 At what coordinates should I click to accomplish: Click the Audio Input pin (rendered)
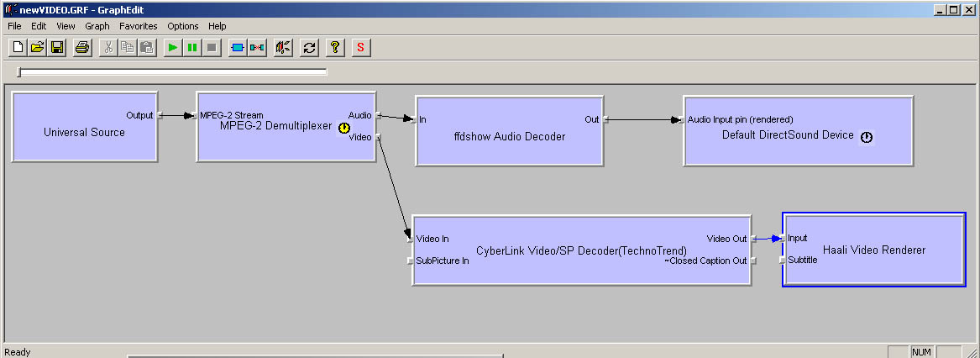[x=683, y=119]
